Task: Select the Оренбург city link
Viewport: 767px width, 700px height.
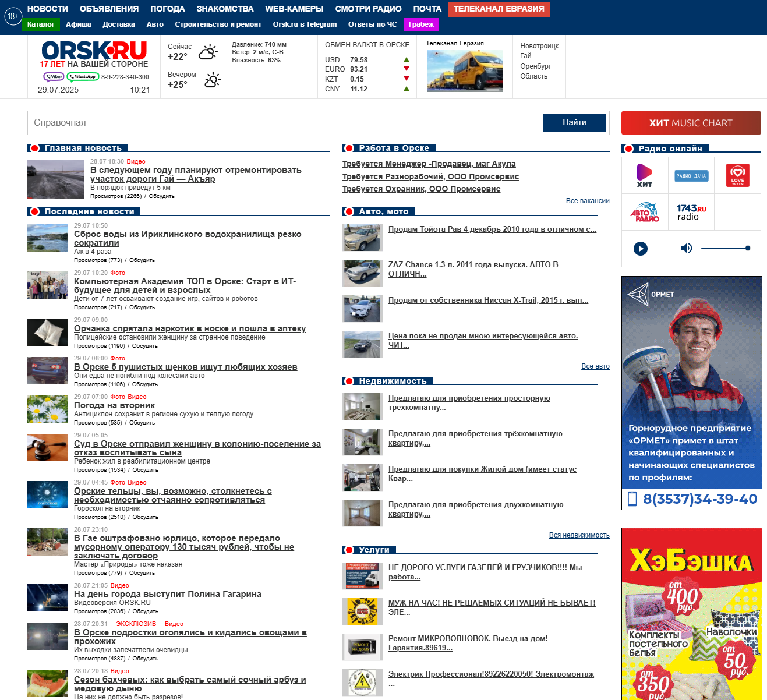Action: click(x=535, y=66)
